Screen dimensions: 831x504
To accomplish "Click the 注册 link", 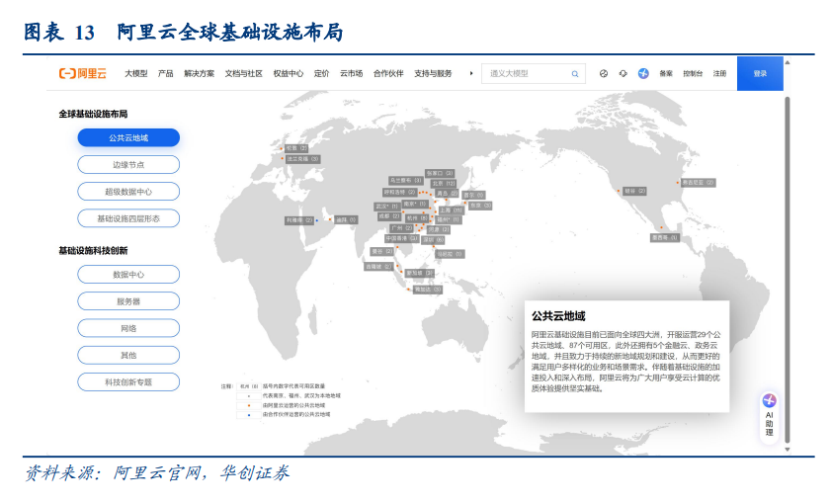I will tap(719, 73).
